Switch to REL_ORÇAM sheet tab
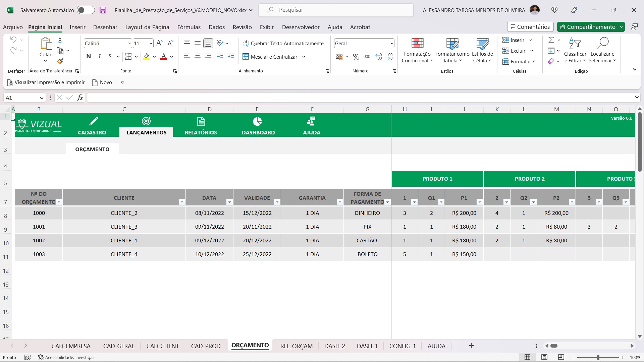The image size is (644, 362). pyautogui.click(x=297, y=346)
